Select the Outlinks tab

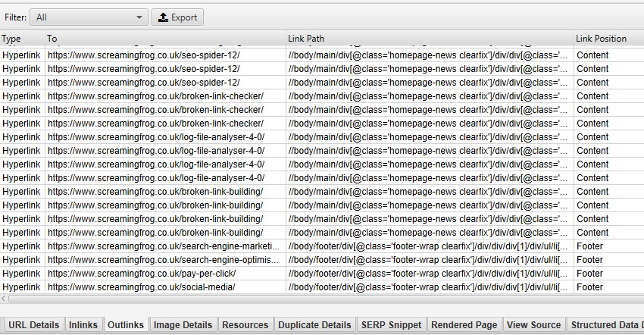click(126, 325)
